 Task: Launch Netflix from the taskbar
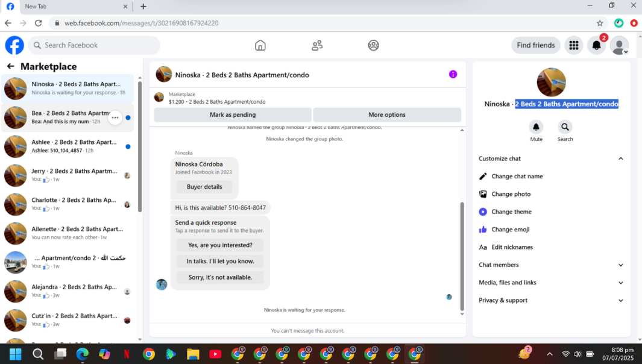pos(127,354)
